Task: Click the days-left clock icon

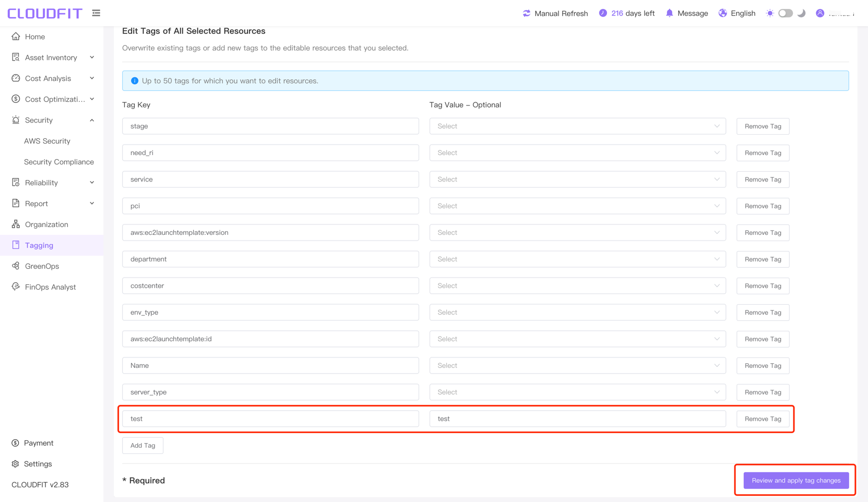Action: (603, 13)
